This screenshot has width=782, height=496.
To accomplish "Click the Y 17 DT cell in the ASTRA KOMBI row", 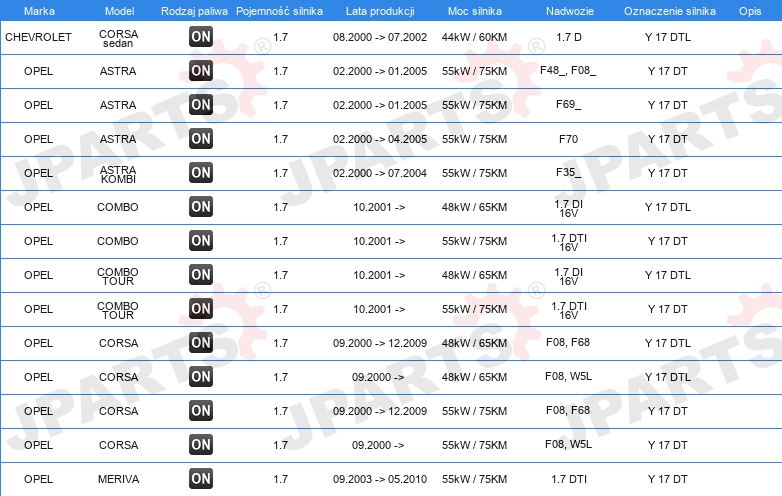I will click(668, 173).
